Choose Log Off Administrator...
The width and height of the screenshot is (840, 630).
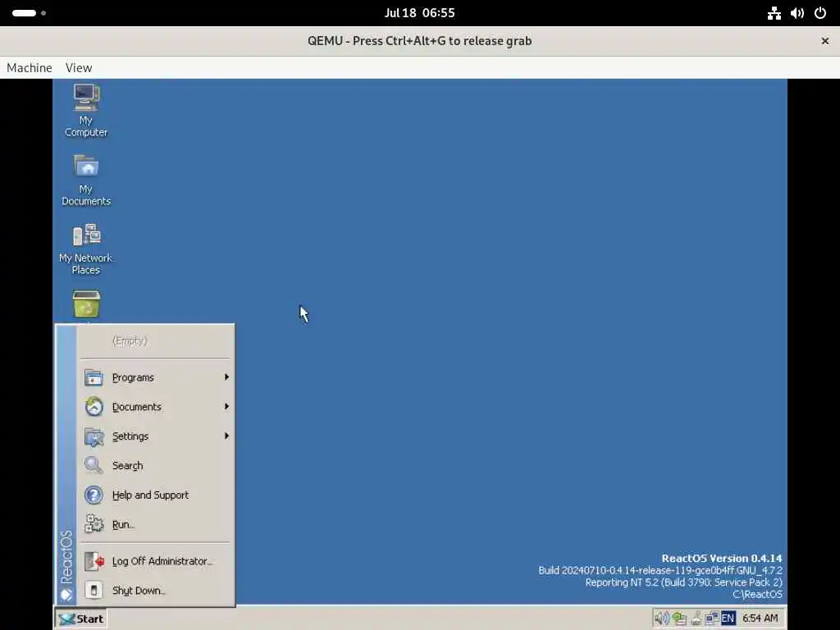point(155,561)
